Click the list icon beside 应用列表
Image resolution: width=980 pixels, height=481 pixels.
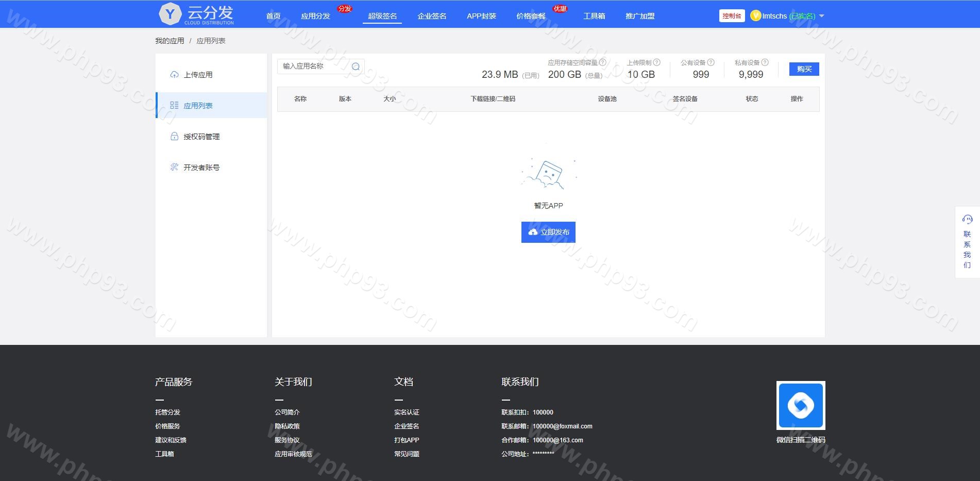pyautogui.click(x=174, y=105)
